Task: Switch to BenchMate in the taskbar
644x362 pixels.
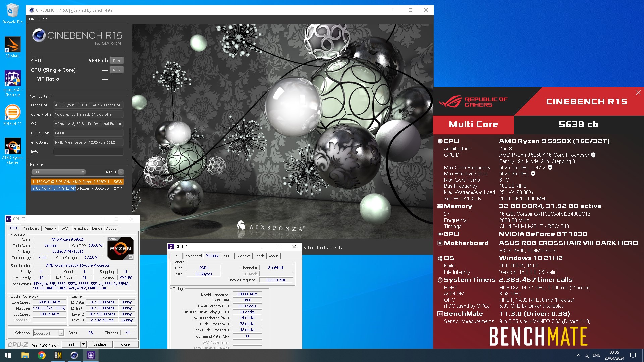Action: pos(58,355)
